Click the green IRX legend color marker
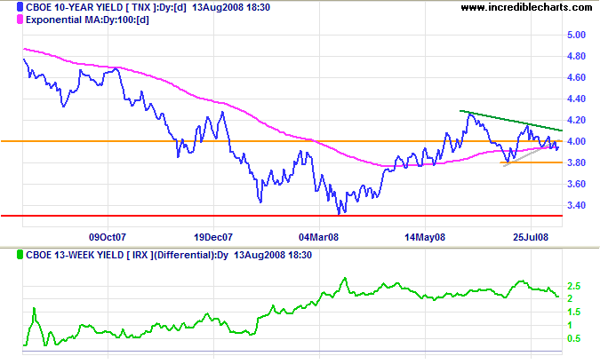Screen dimensions: 600x364 point(20,255)
